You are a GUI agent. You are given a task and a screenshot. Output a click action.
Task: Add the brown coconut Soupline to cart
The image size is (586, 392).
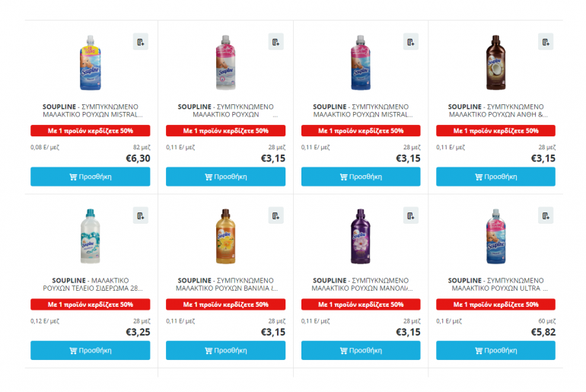[x=495, y=177]
